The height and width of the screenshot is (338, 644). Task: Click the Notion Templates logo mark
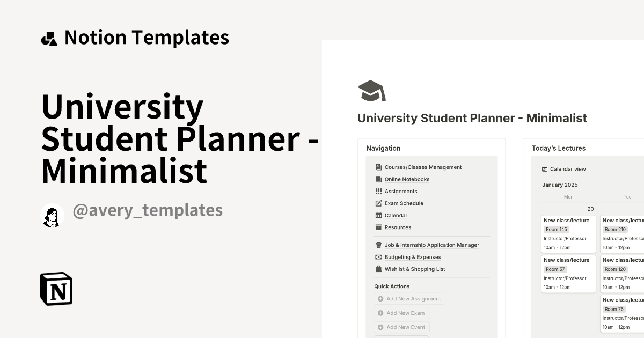[49, 37]
